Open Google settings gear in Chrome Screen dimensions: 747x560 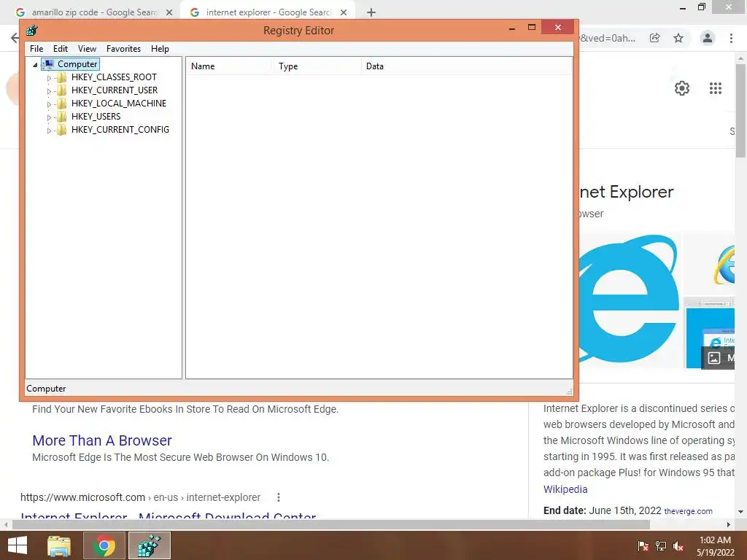tap(682, 88)
